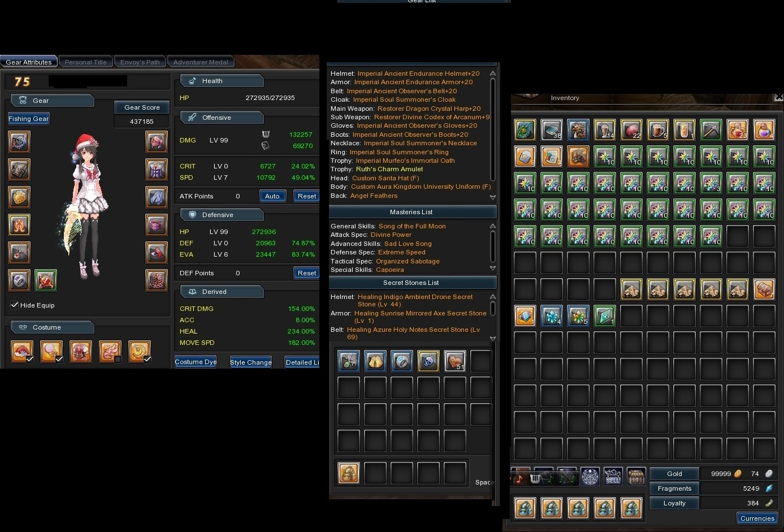This screenshot has height=532, width=784.
Task: Select the red potion stack of 23
Action: tap(738, 130)
